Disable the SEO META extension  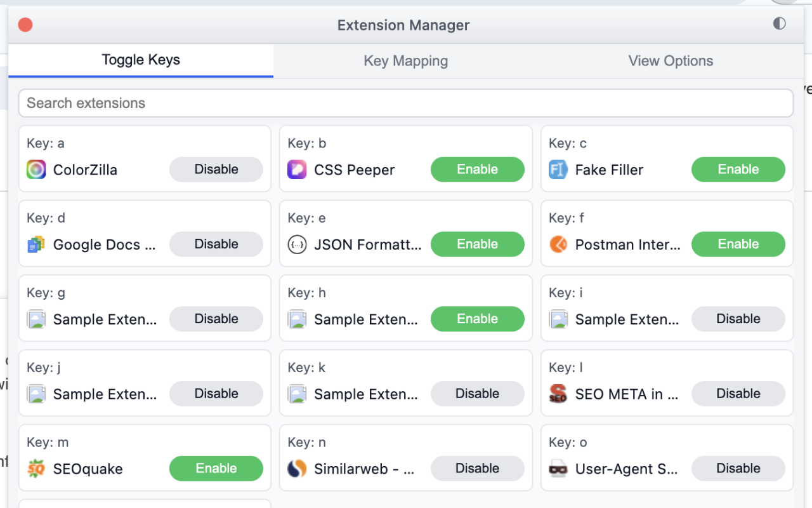point(738,394)
